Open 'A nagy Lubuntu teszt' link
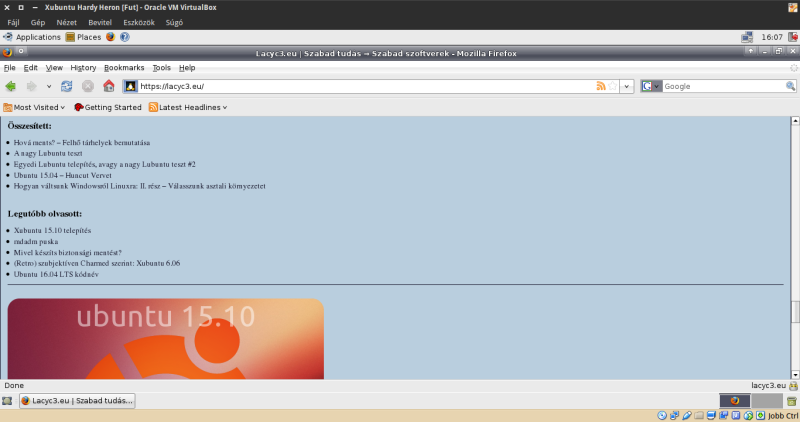Viewport: 800px width, 422px height. pyautogui.click(x=48, y=154)
